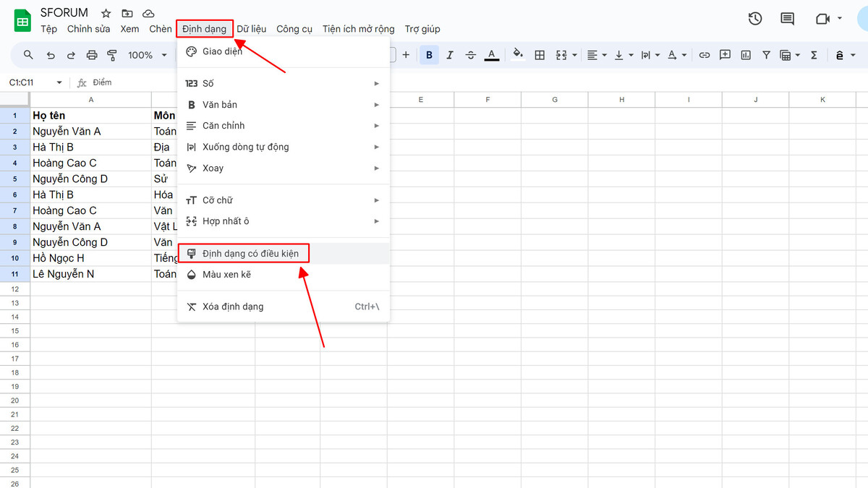Toggle strikethrough formatting

click(471, 55)
